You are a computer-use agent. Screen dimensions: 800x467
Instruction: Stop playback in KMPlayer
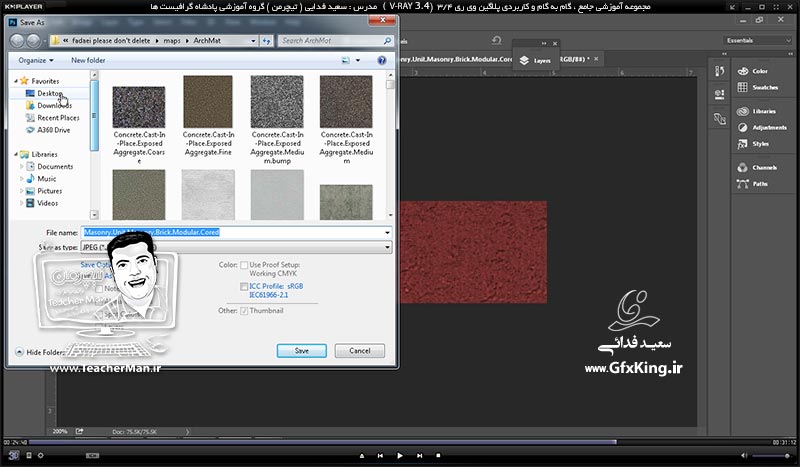click(438, 455)
